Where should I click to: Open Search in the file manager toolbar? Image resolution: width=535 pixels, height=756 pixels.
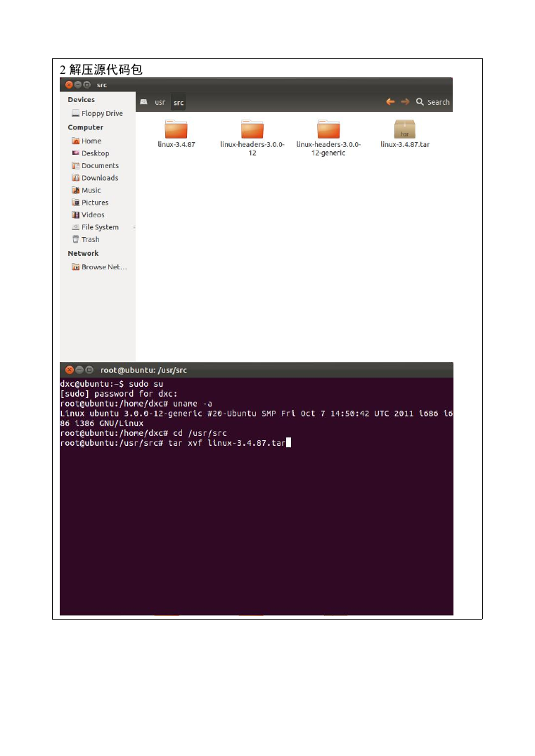433,102
